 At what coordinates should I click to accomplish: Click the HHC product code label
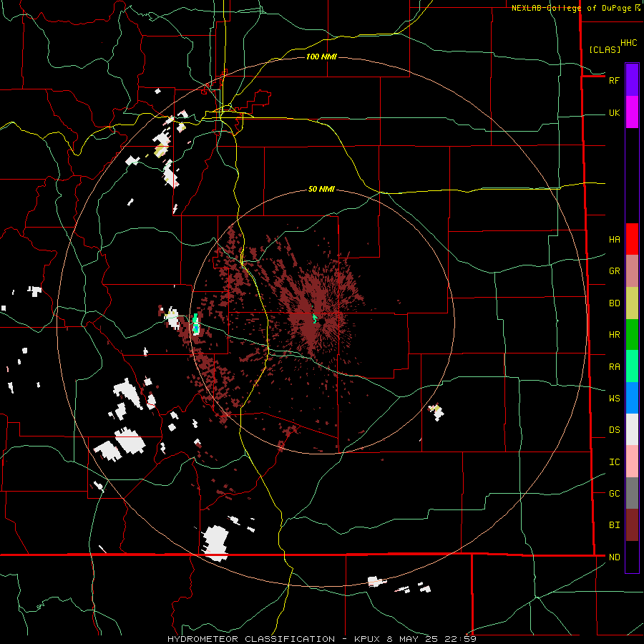coord(628,43)
